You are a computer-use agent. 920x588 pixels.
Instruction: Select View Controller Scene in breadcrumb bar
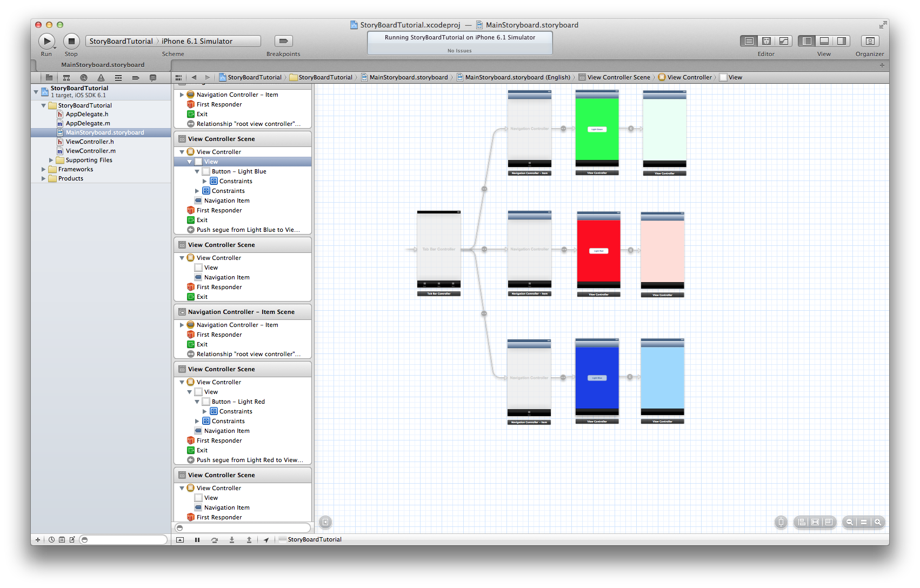pos(618,77)
